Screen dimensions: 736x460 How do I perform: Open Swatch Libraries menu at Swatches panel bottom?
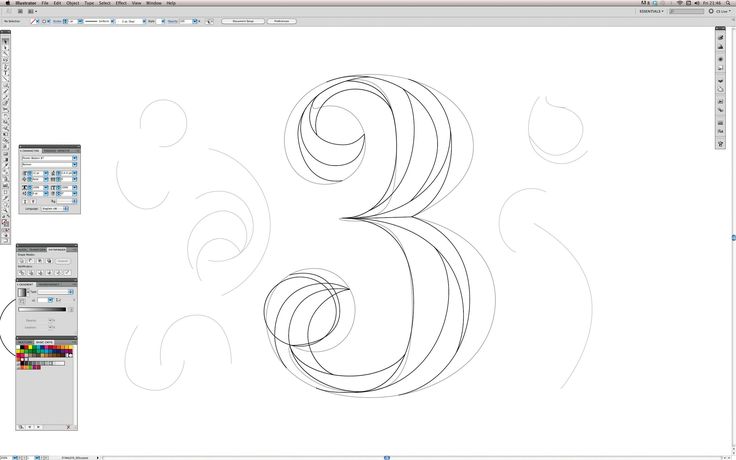(x=21, y=427)
